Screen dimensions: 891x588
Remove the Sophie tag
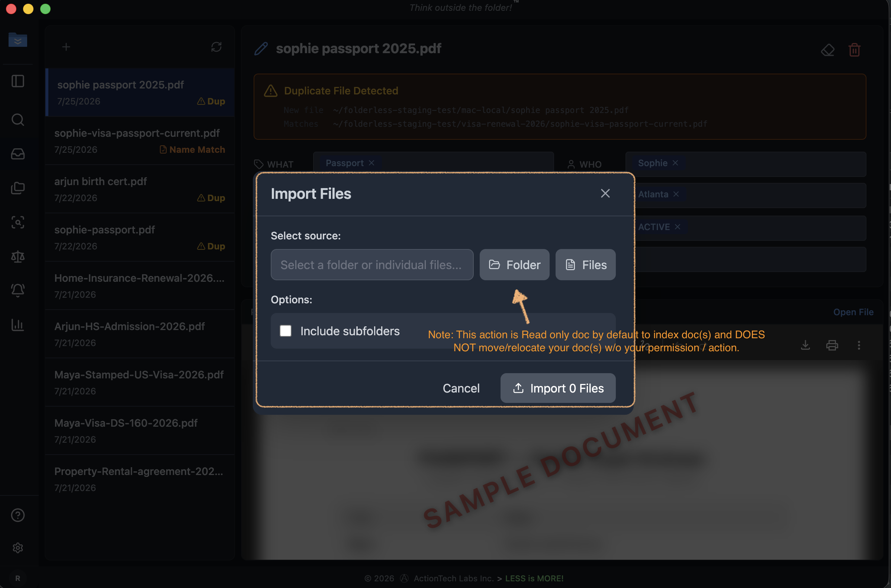click(x=675, y=163)
